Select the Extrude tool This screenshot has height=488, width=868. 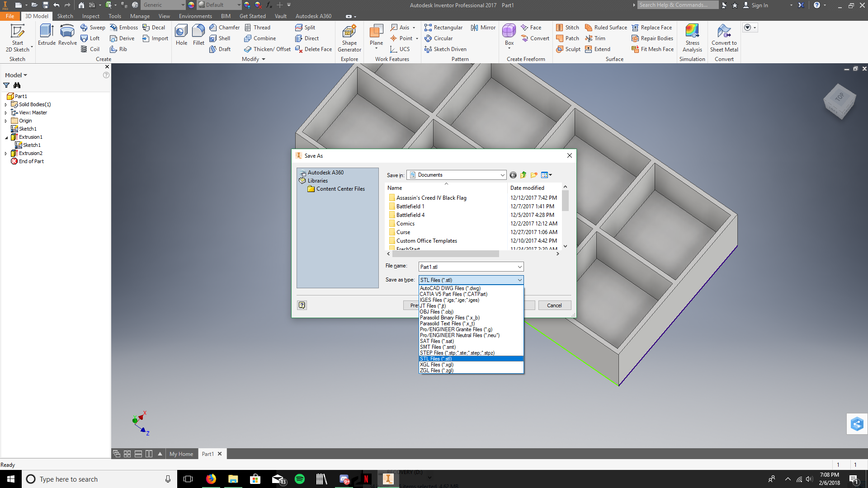pos(47,35)
